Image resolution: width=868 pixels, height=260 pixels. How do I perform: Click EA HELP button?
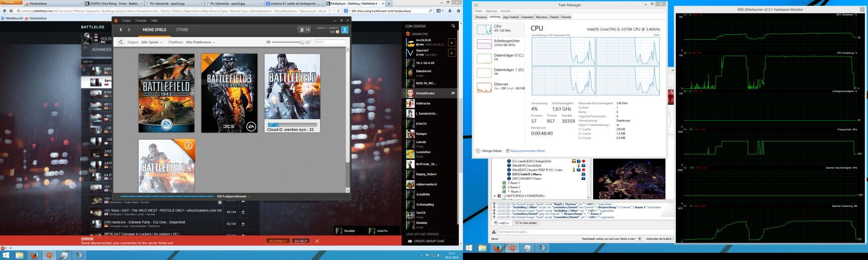tap(301, 241)
